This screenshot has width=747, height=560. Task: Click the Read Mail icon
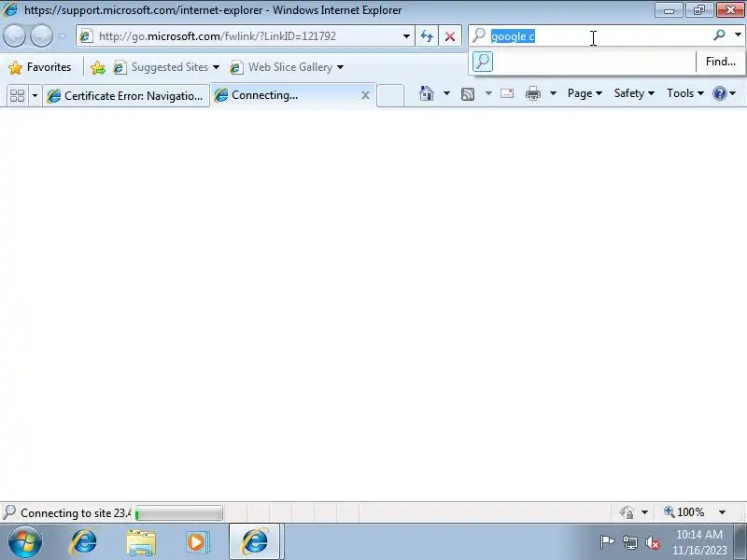tap(507, 93)
